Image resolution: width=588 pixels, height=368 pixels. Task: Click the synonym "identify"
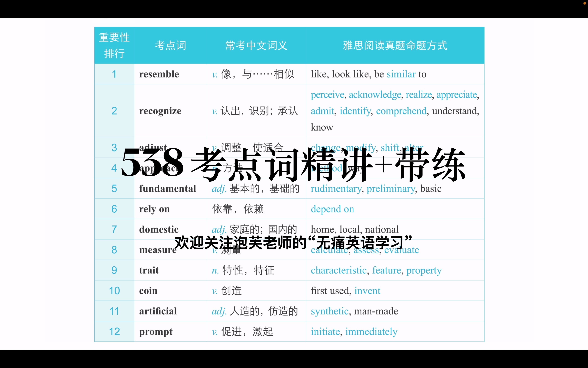pyautogui.click(x=355, y=111)
